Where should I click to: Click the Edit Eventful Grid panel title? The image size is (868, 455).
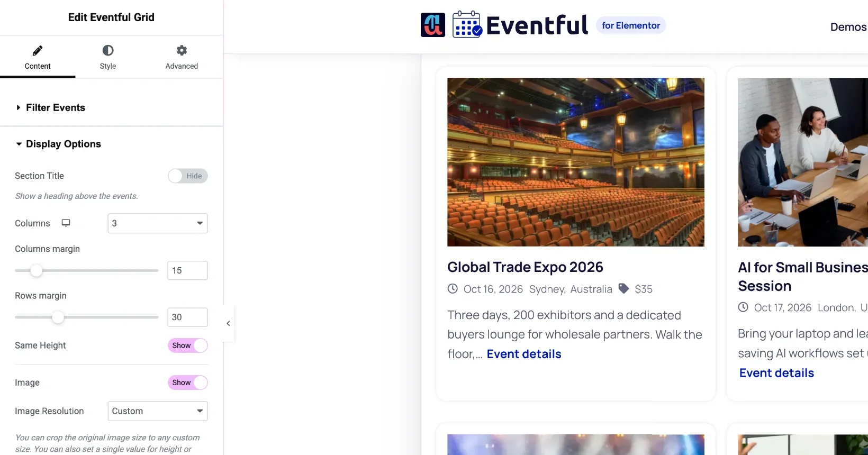click(x=111, y=17)
